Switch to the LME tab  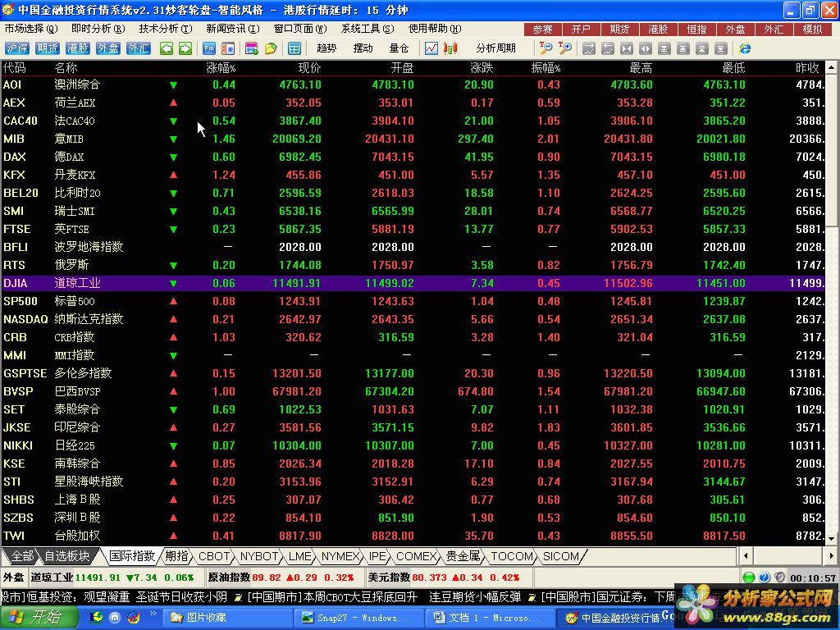tap(300, 556)
